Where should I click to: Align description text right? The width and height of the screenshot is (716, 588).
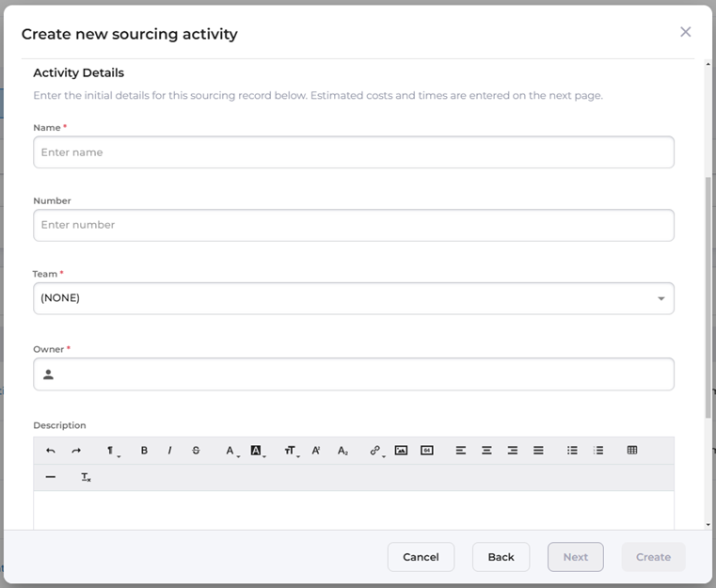point(513,451)
